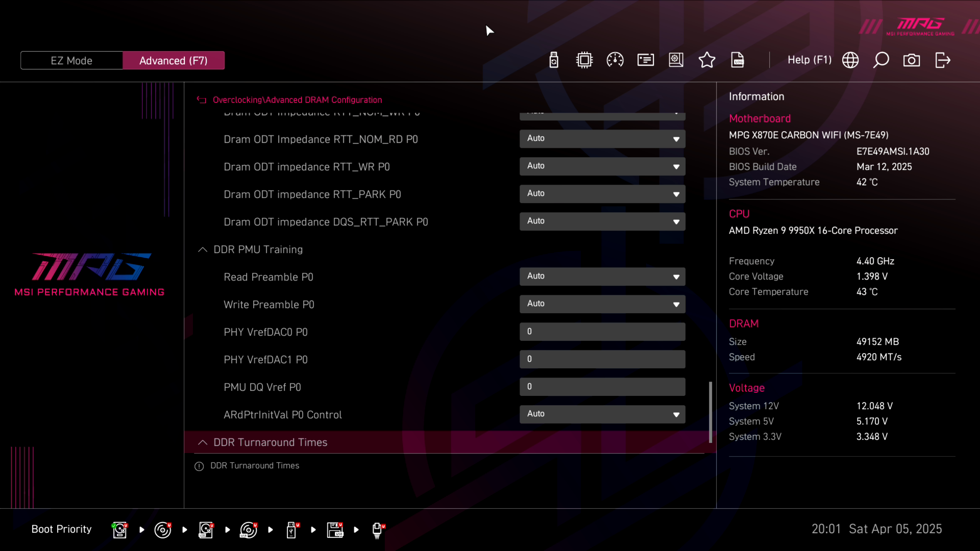This screenshot has height=551, width=980.
Task: Click the CPU chip icon in toolbar
Action: [584, 60]
